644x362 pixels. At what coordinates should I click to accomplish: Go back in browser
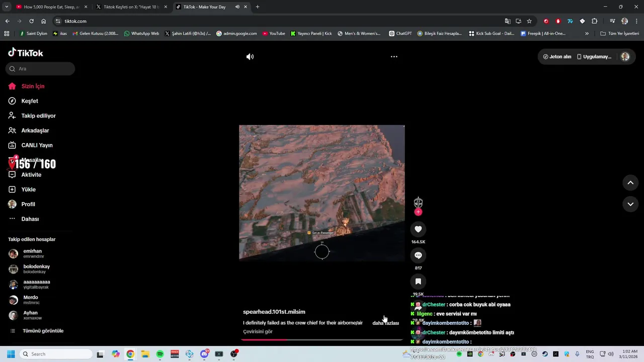[x=7, y=21]
